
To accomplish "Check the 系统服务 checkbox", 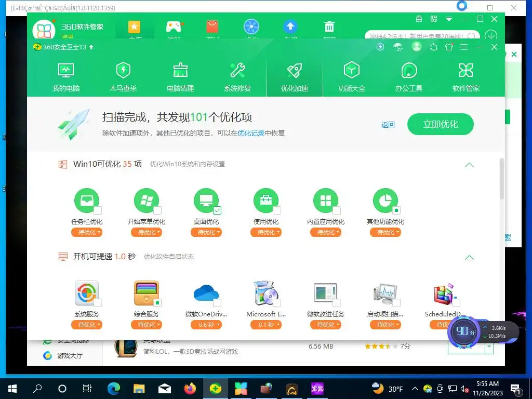I will coord(98,303).
